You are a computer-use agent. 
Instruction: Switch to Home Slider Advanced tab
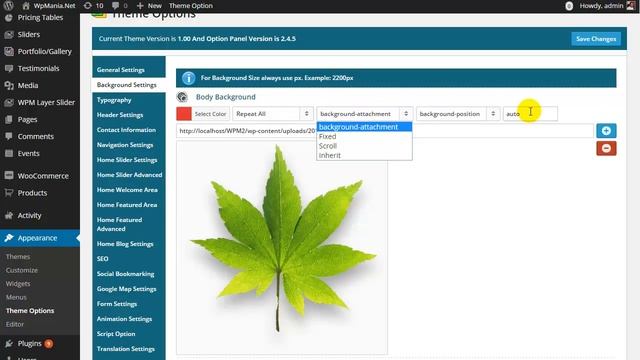point(129,175)
